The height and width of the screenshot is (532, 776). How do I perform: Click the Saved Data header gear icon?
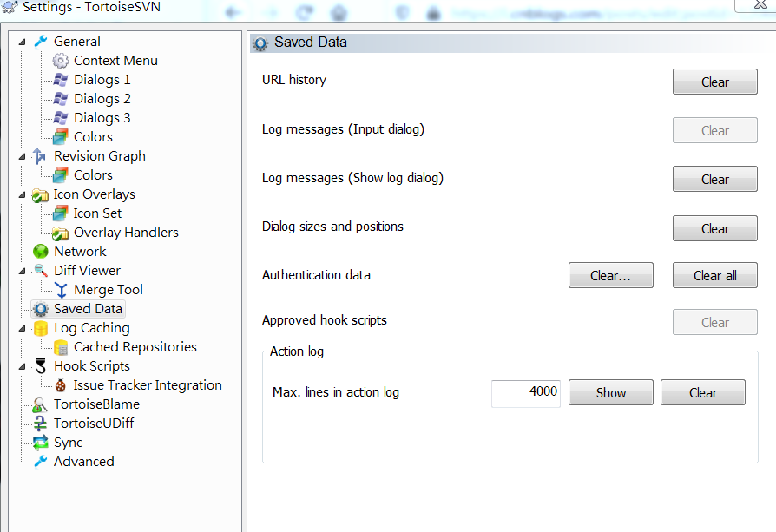tap(260, 43)
